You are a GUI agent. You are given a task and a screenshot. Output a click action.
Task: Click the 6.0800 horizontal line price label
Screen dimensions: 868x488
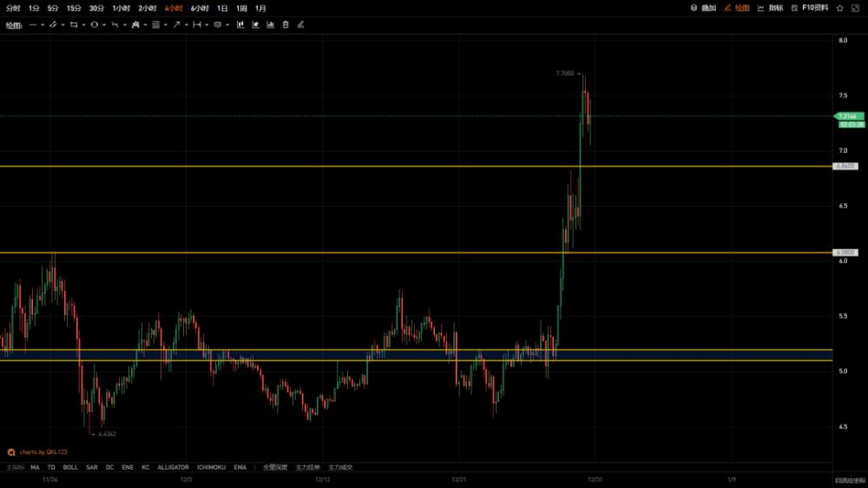click(x=845, y=253)
